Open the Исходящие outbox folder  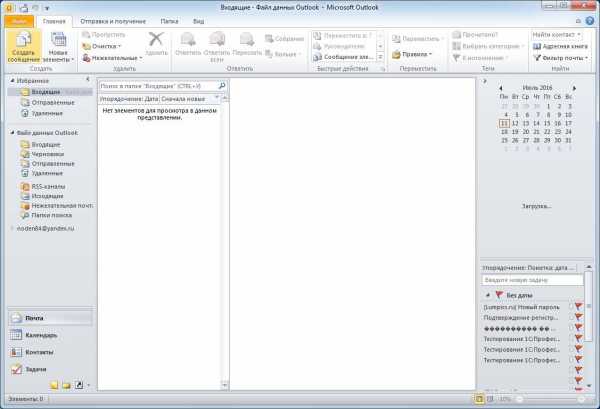point(47,196)
